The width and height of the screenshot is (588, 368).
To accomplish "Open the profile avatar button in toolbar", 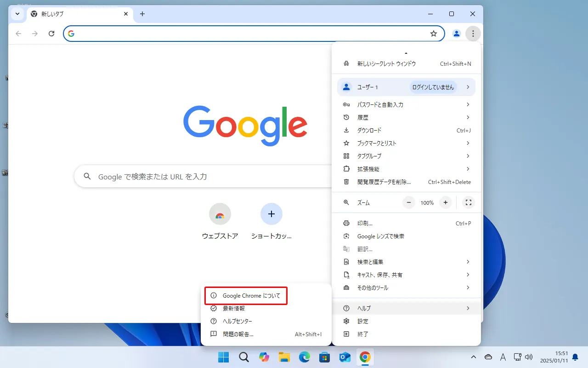I will click(457, 33).
